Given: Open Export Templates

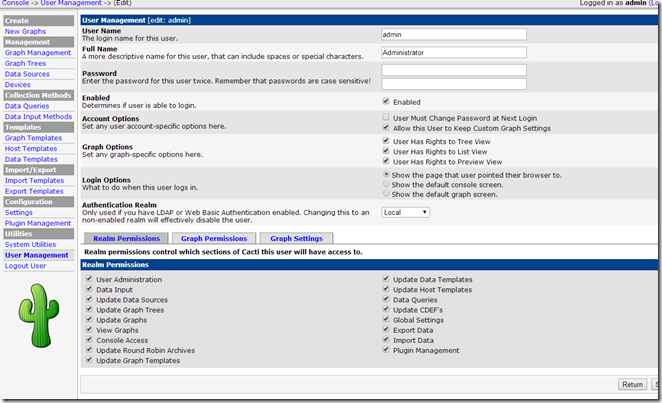Looking at the screenshot, I should (34, 191).
